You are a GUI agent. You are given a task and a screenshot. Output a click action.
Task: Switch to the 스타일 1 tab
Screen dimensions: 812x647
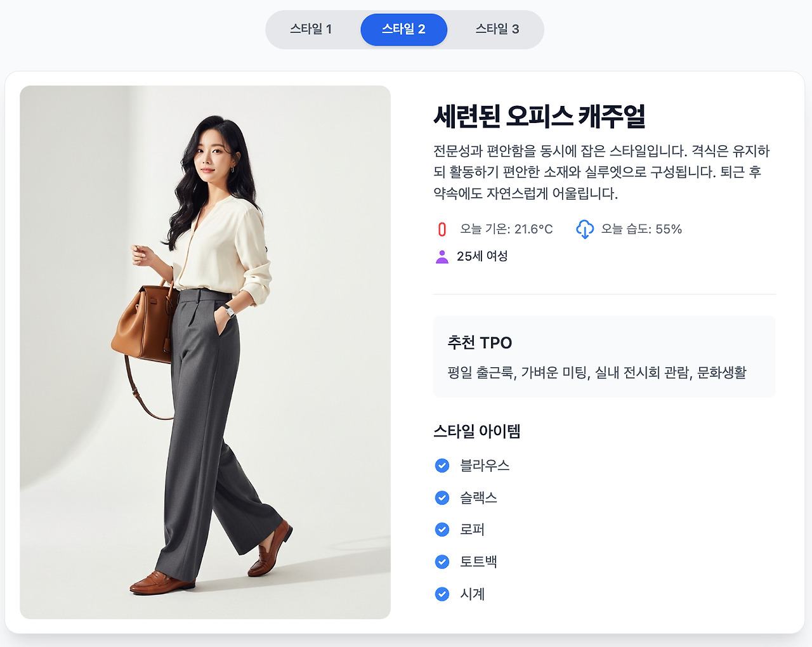point(311,29)
